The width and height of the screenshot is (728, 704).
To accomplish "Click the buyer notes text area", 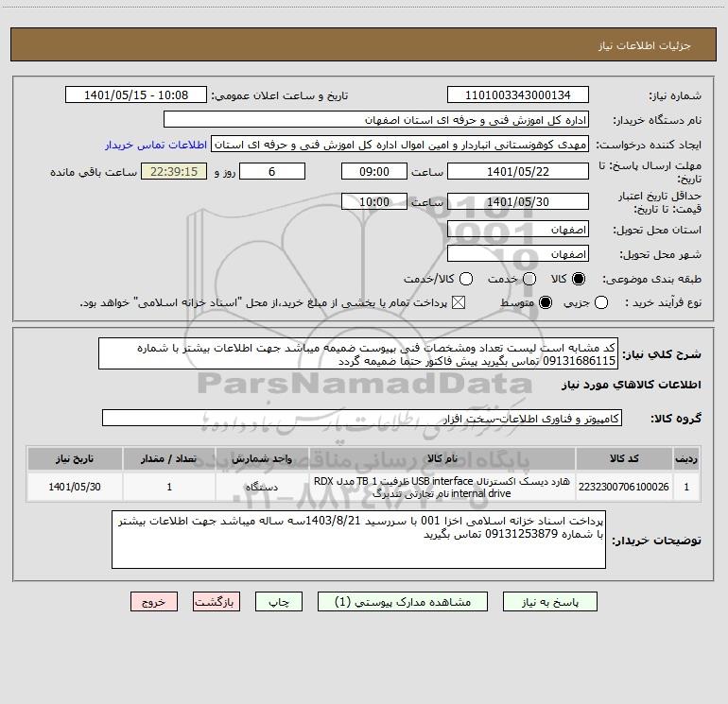I will click(x=359, y=540).
